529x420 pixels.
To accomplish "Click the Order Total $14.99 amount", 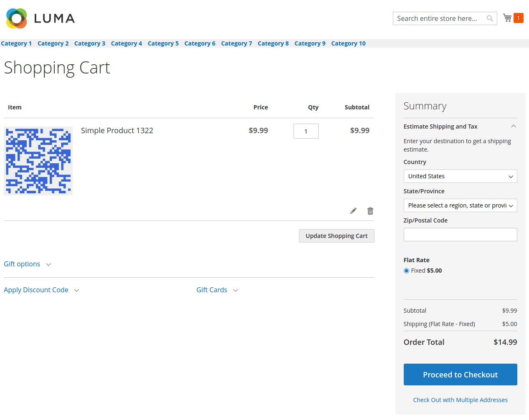I will tap(505, 342).
